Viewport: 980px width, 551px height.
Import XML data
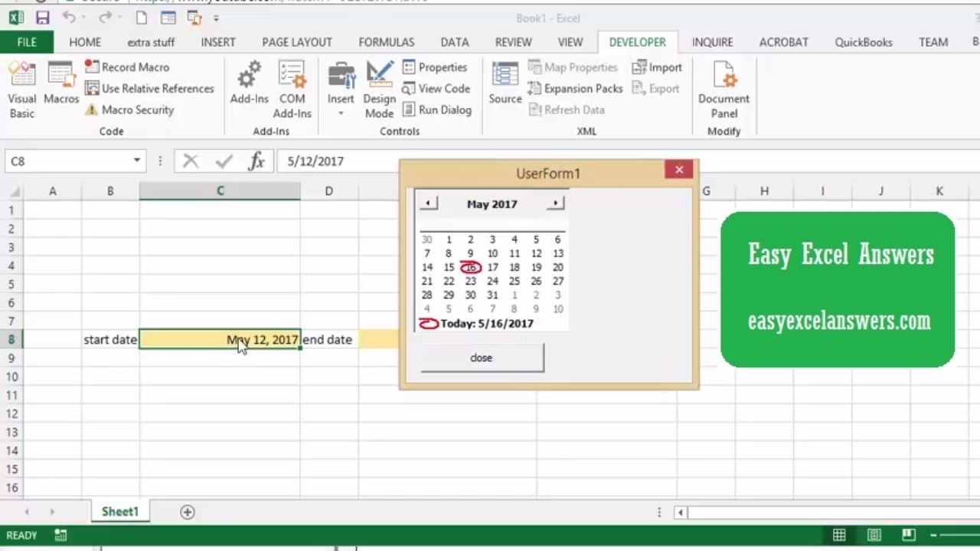tap(657, 67)
